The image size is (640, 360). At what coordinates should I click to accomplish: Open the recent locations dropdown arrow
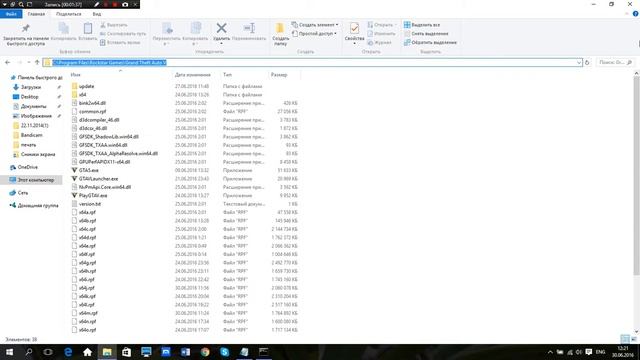pyautogui.click(x=29, y=62)
